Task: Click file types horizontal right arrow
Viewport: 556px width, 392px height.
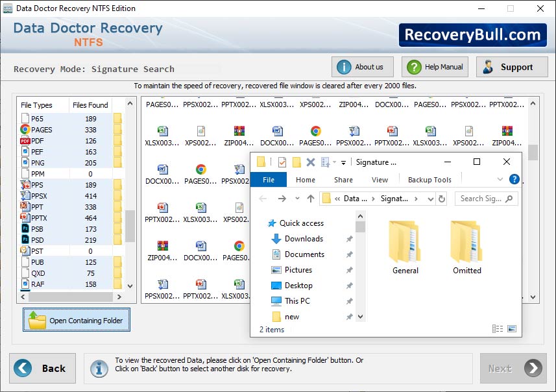Action: (x=119, y=297)
